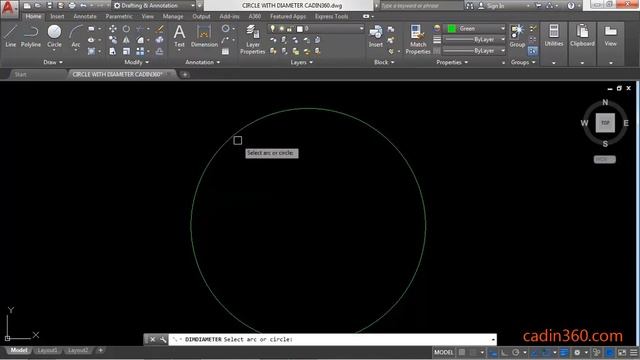Add a new layout with plus button
Viewport: 640px width, 360px height.
[x=100, y=350]
